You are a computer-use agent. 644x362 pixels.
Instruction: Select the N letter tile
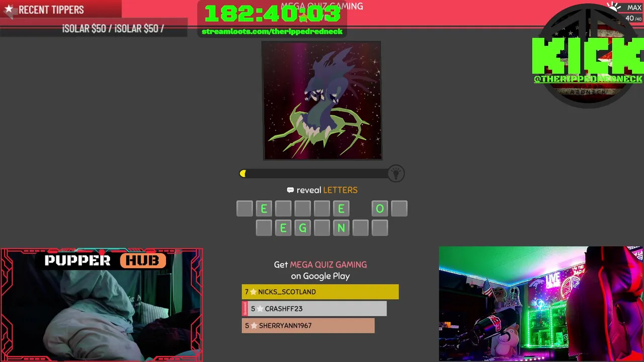point(341,228)
